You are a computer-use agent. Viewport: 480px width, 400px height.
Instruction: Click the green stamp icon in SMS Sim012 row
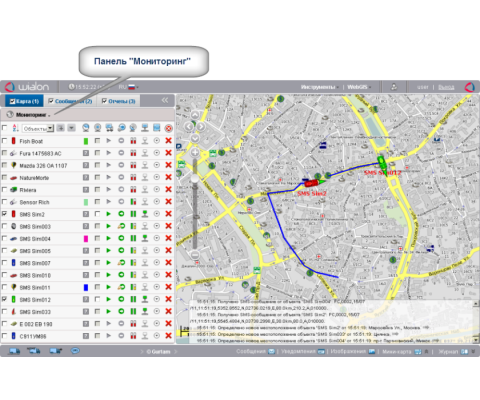(x=145, y=299)
